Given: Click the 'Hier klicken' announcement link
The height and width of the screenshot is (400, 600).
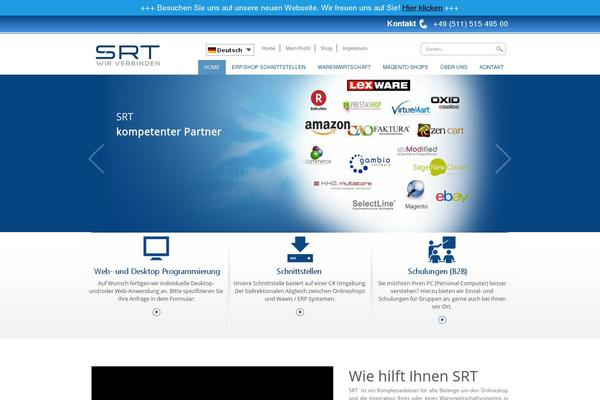Looking at the screenshot, I should point(422,8).
